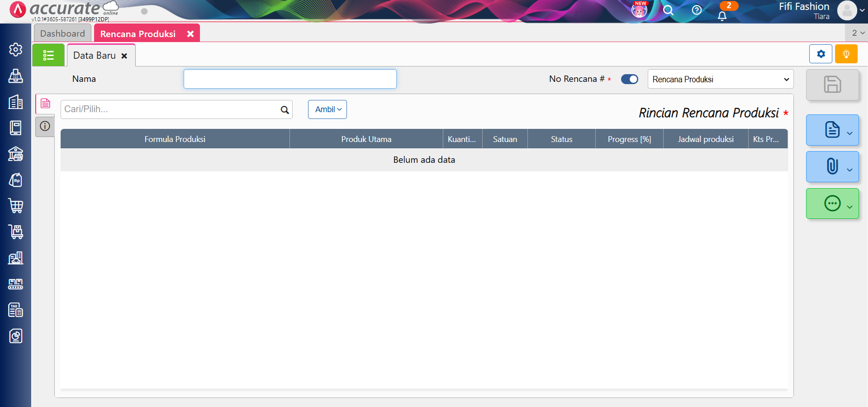Click the Nama input field

point(290,79)
